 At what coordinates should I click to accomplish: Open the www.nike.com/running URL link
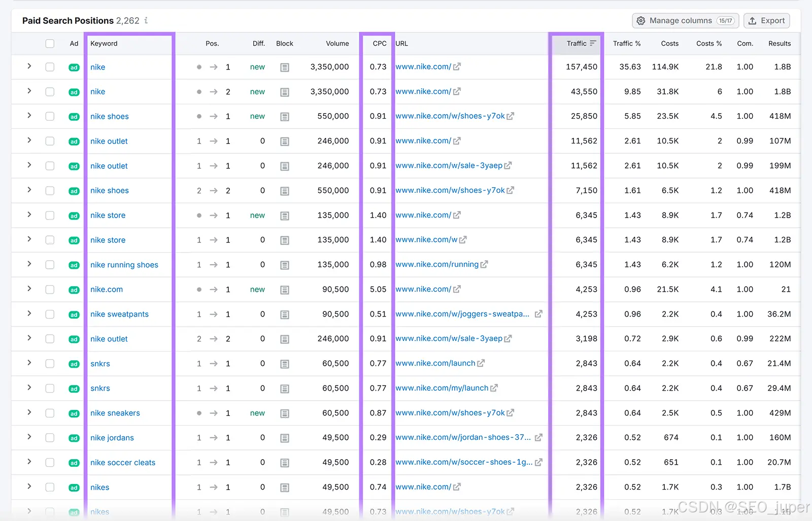pos(437,264)
